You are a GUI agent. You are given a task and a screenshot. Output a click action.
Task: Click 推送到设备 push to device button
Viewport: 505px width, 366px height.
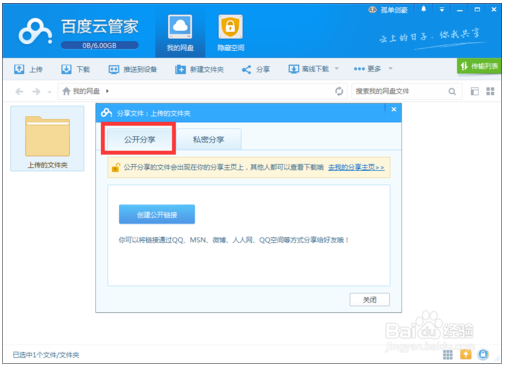tap(133, 69)
